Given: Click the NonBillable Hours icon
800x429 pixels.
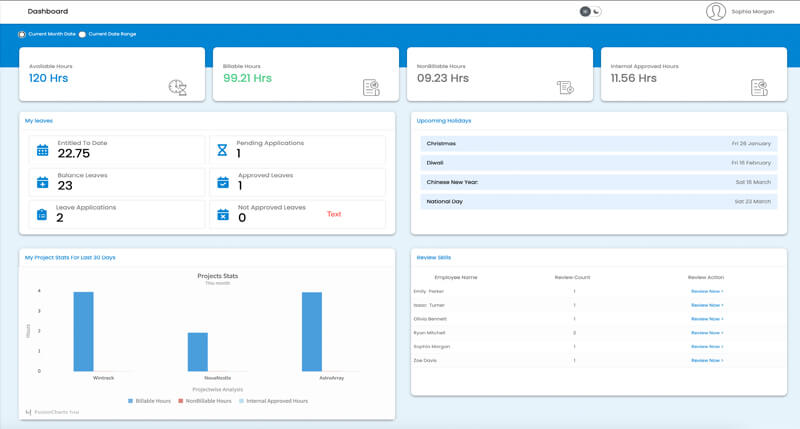Looking at the screenshot, I should (x=565, y=88).
